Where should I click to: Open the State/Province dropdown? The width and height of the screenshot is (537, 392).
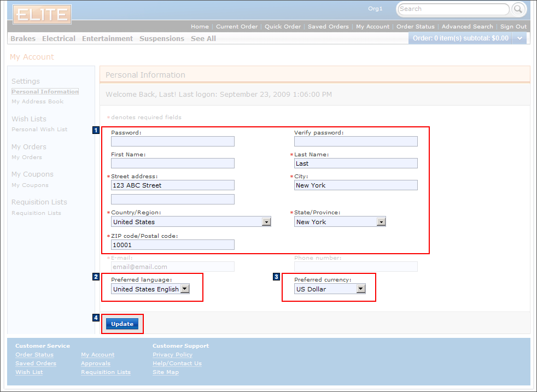point(340,222)
